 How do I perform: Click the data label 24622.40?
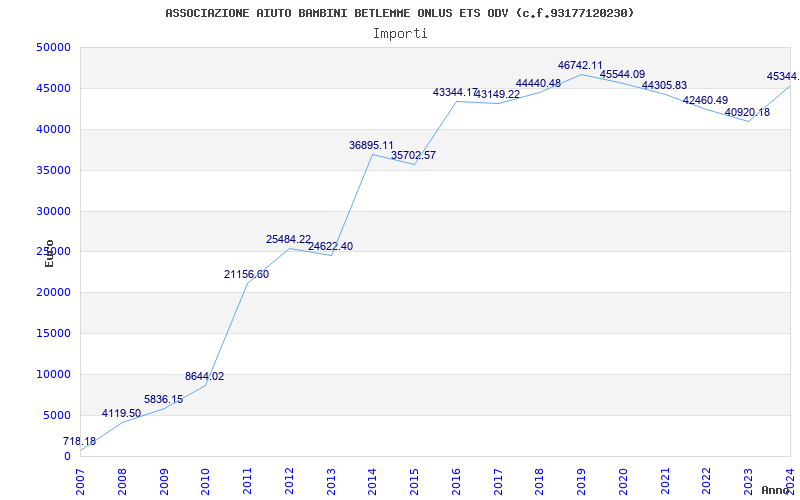point(330,246)
